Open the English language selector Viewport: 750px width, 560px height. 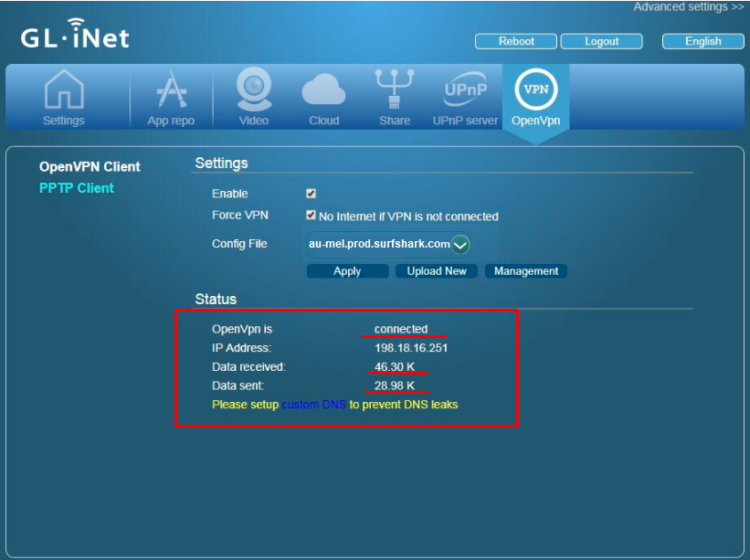[x=702, y=41]
